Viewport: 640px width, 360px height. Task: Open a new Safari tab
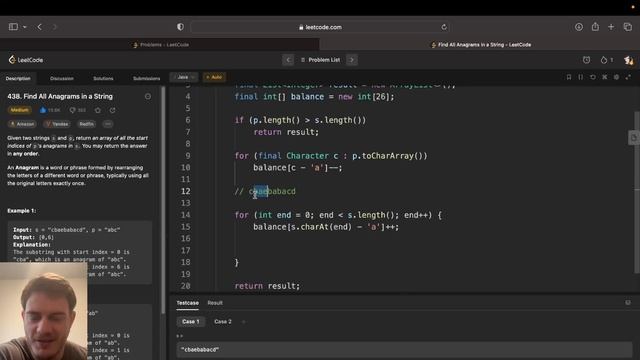click(x=611, y=27)
